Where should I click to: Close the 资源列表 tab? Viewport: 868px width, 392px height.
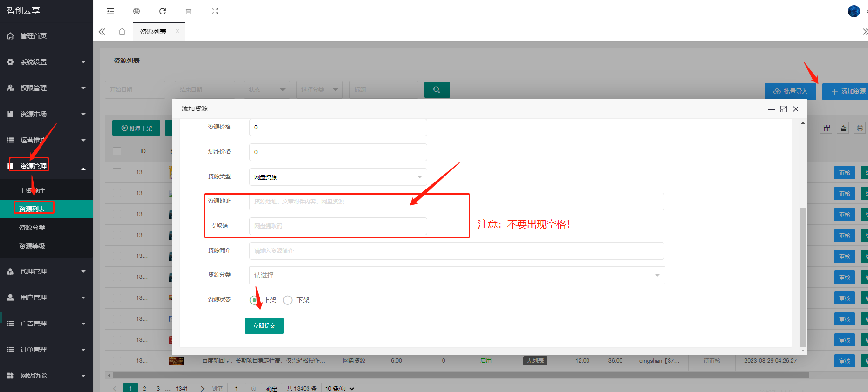[178, 31]
